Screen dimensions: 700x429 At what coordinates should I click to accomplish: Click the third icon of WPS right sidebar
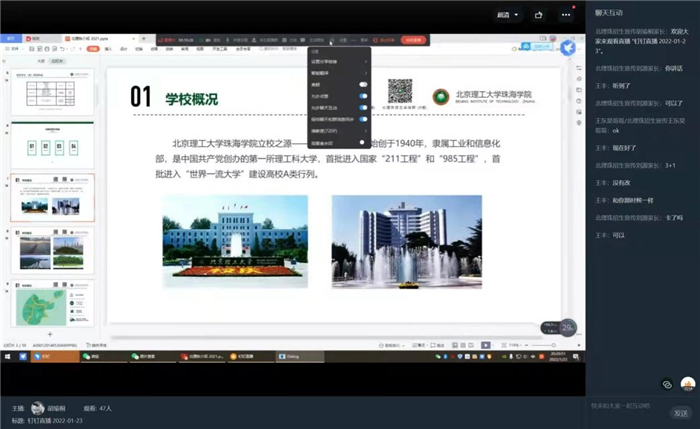579,90
